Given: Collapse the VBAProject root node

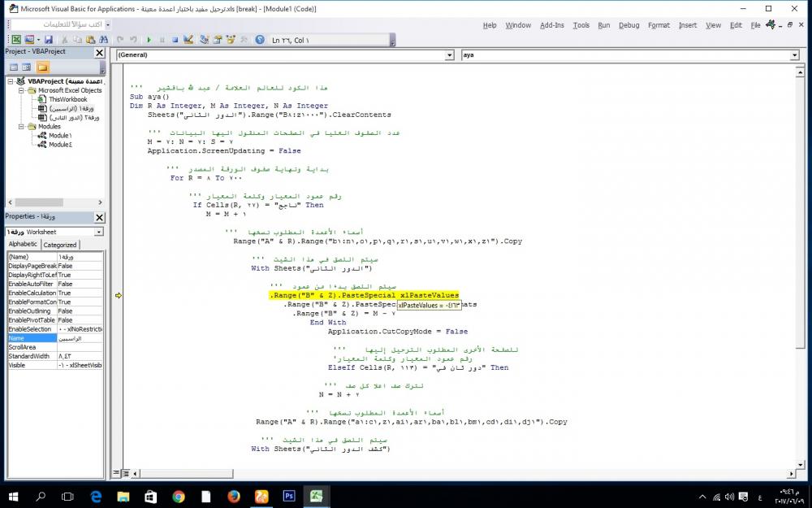Looking at the screenshot, I should [11, 81].
